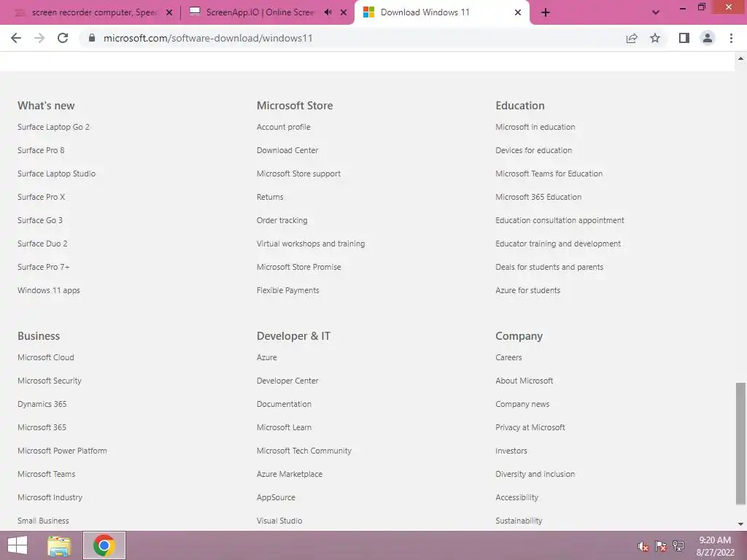
Task: Click the forward navigation arrow
Action: coord(39,38)
